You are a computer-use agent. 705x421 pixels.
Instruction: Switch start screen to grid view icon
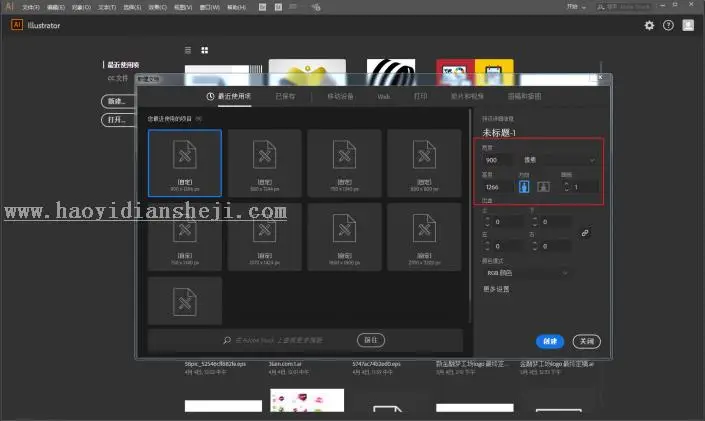(205, 50)
